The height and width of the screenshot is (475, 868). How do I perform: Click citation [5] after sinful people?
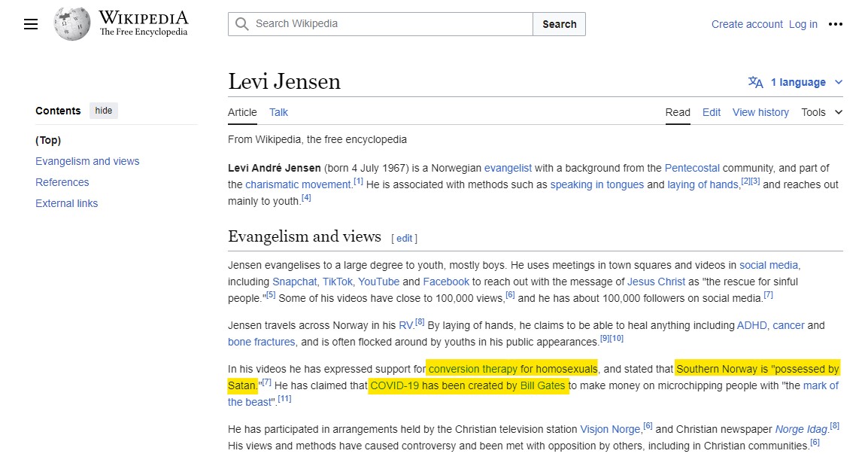[x=271, y=295]
